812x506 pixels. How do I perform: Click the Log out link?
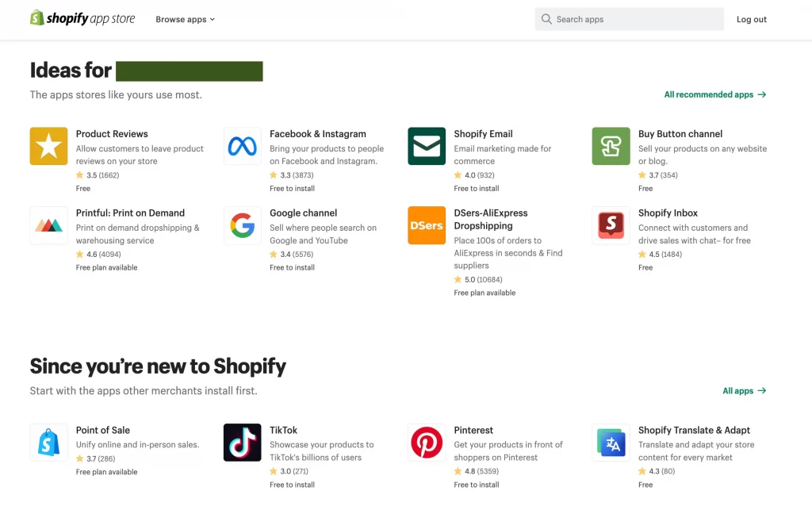(x=752, y=19)
